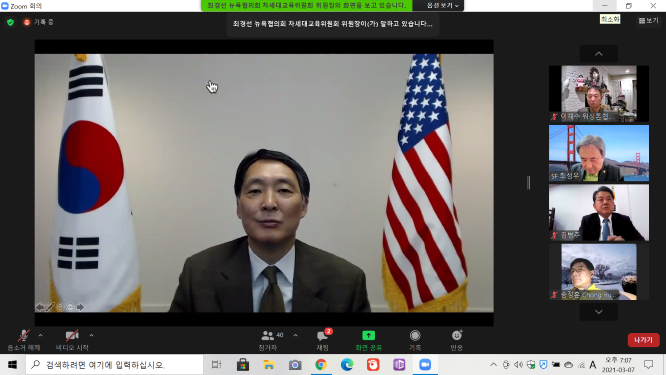Click the green screen-sharing notification banner
666x375 pixels.
coord(307,6)
